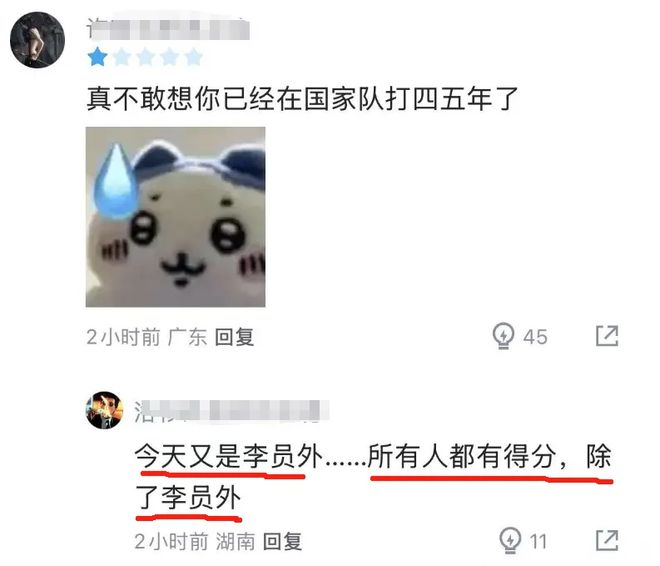Open the blurred username of top commenter
Screen dimensions: 660x566
click(x=168, y=29)
